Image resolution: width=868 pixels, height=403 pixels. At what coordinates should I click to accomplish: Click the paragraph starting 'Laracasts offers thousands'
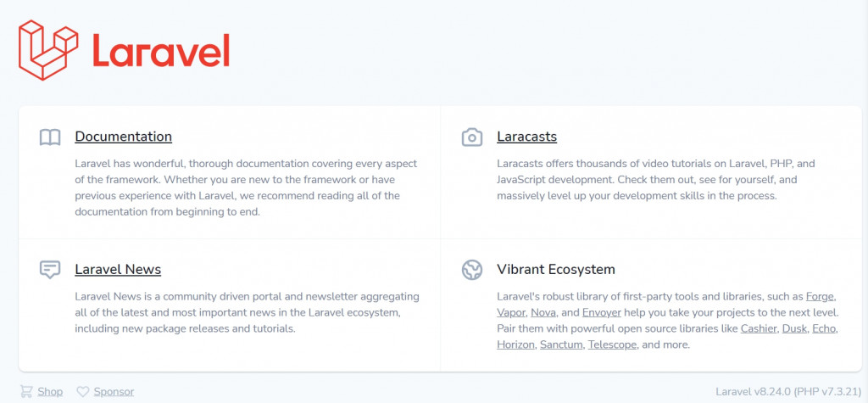point(656,180)
